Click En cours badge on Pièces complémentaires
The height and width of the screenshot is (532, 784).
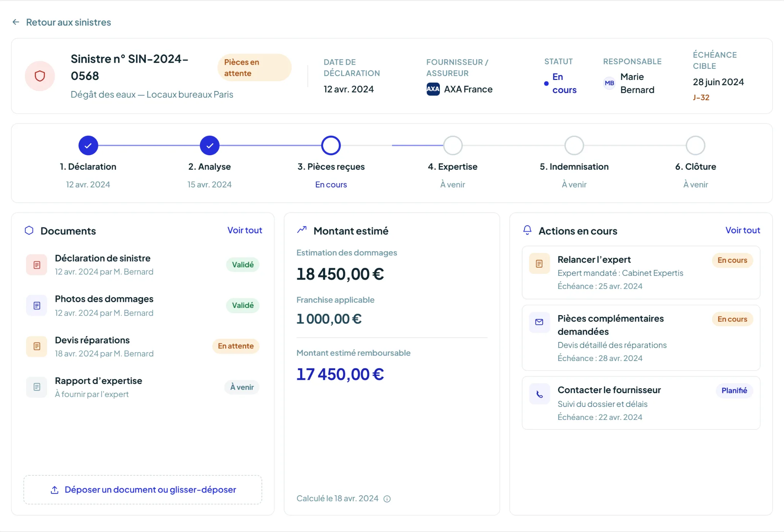click(732, 319)
